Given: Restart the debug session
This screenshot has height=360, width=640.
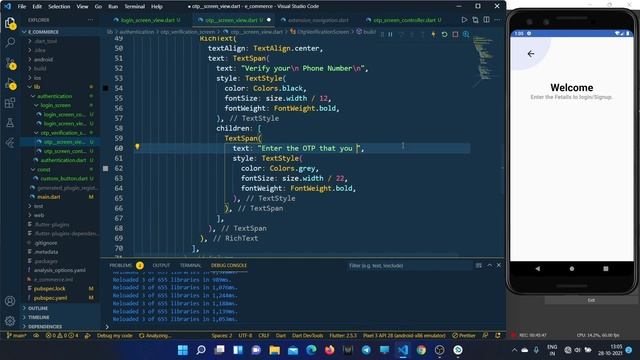Looking at the screenshot, I should [x=444, y=34].
